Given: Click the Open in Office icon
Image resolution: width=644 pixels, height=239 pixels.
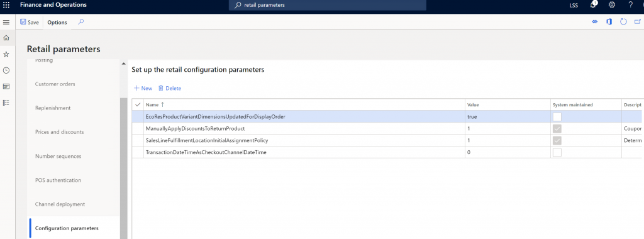Looking at the screenshot, I should 609,22.
